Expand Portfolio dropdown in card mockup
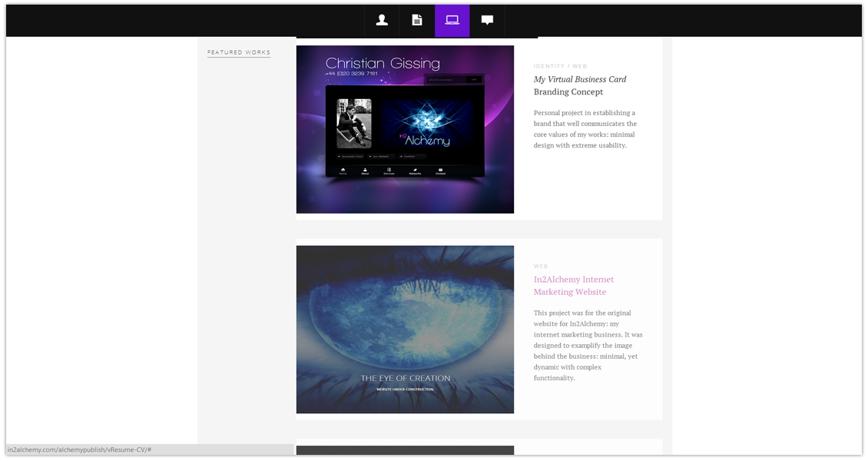Screen dimensions: 868x461 412,157
